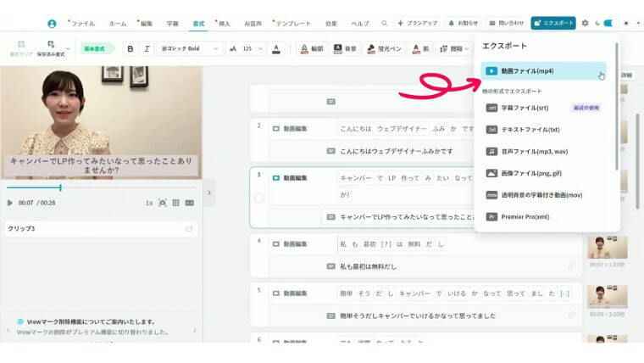644x363 pixels.
Task: Open the ヘルプ menu
Action: (360, 24)
